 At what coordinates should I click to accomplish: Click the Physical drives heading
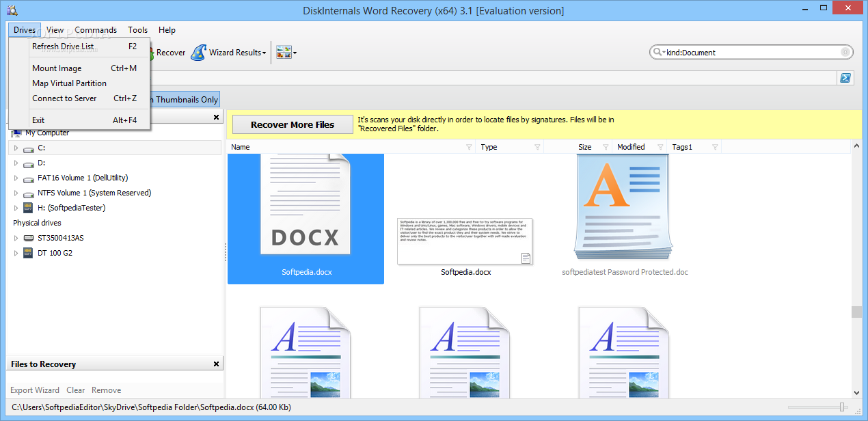(x=37, y=223)
